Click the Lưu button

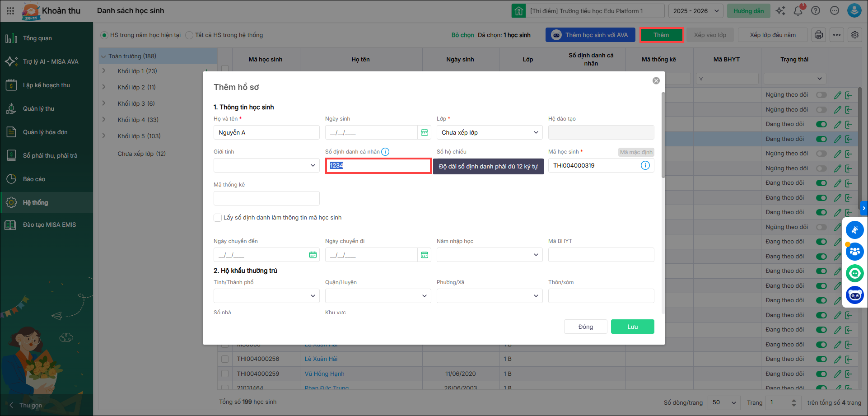click(632, 327)
